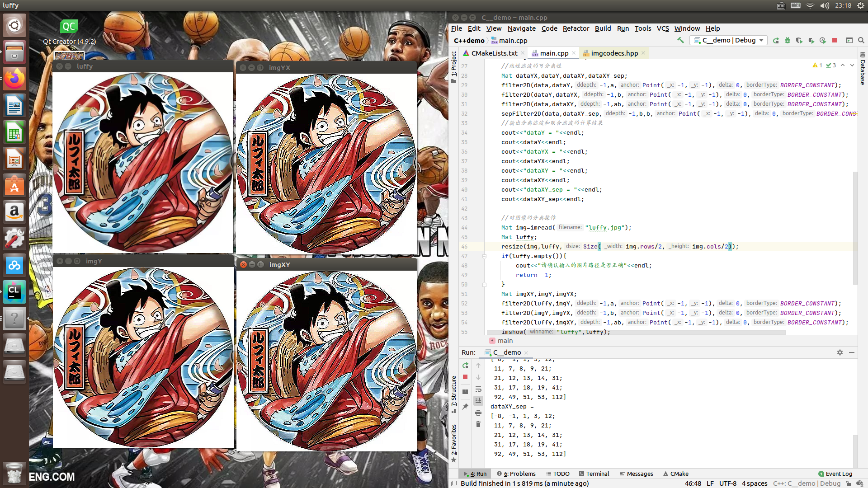Start debugging with the bug icon
Screen dimensions: 868x488
click(x=788, y=40)
